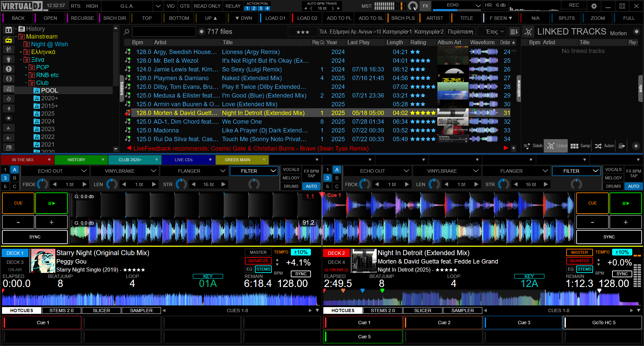The height and width of the screenshot is (346, 644).
Task: Open the Automix shuffle icon
Action: coord(598,146)
